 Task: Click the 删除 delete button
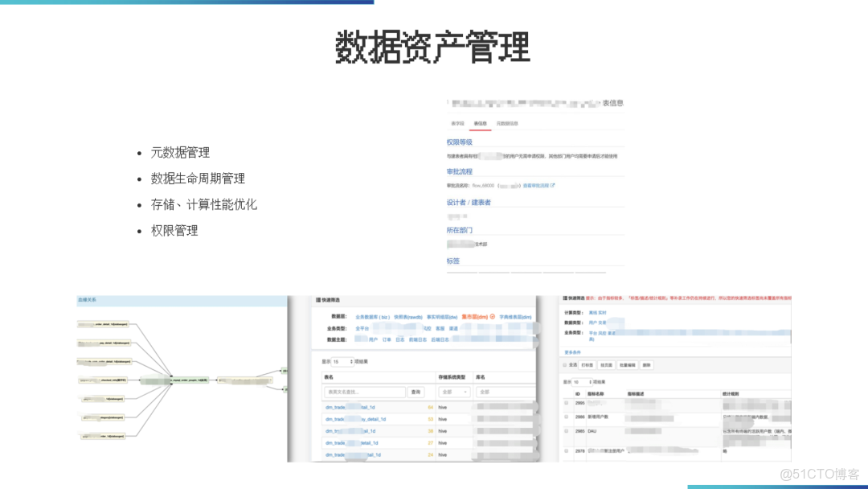[647, 365]
